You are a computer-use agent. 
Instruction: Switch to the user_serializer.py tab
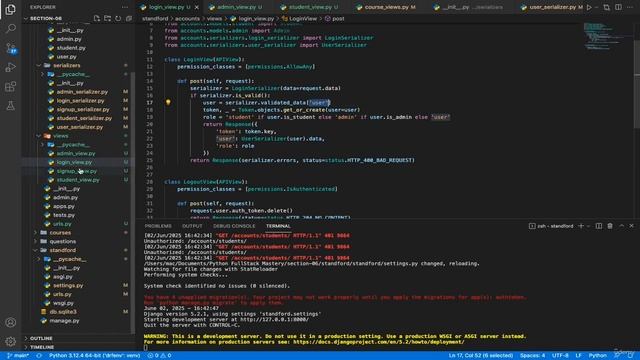click(x=553, y=7)
